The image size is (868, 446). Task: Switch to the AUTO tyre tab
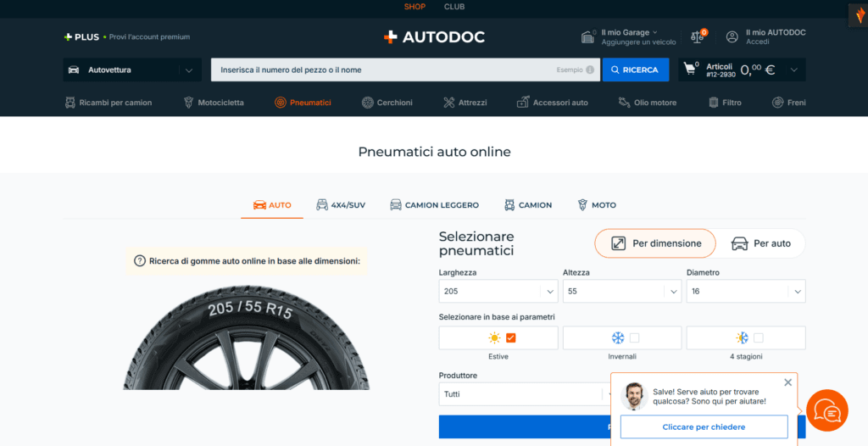click(x=272, y=205)
